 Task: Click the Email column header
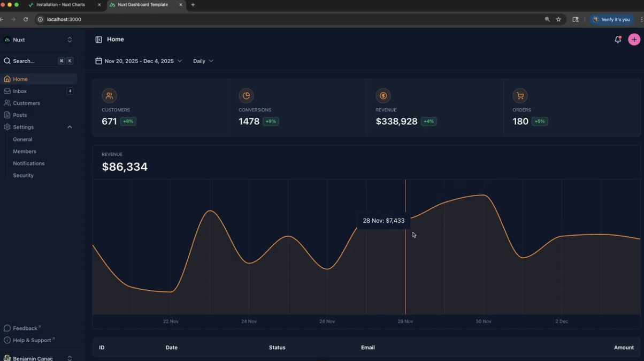point(367,348)
